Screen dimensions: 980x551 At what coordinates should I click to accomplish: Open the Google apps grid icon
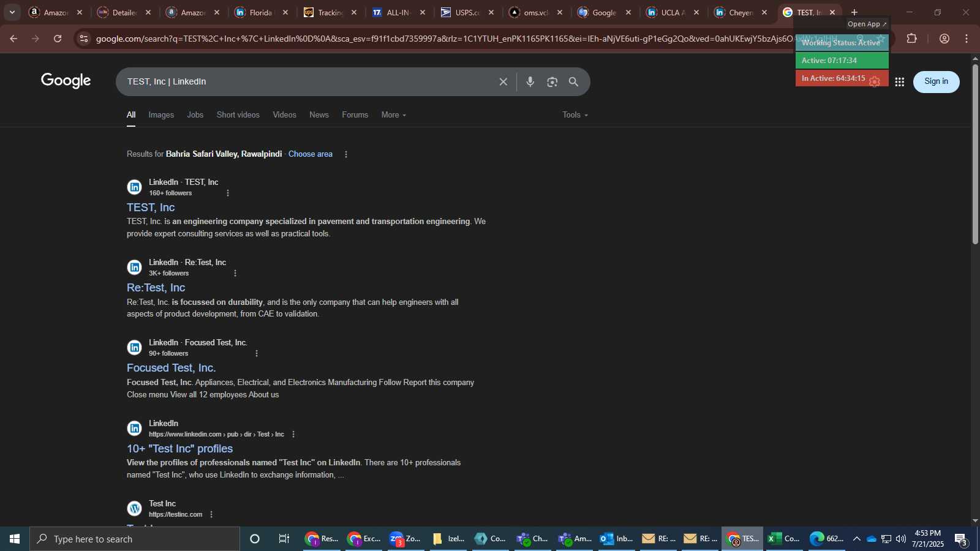click(x=900, y=82)
